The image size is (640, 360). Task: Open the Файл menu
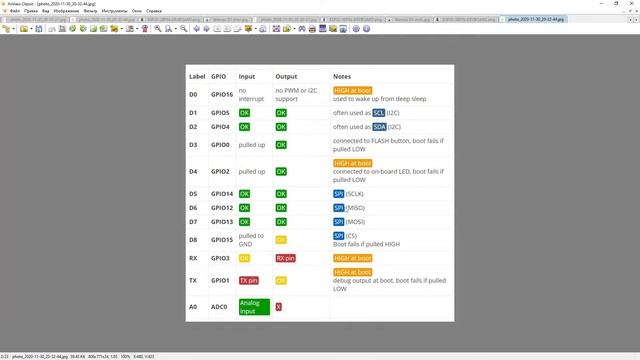pos(15,11)
